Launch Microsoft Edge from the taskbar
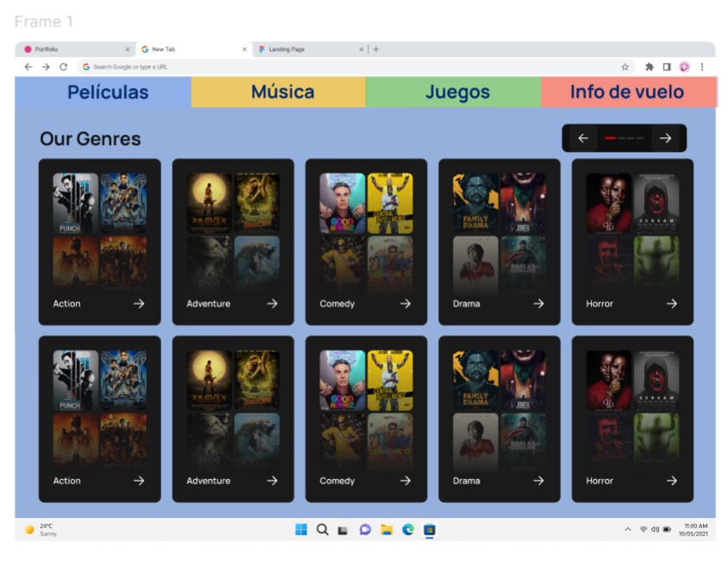The width and height of the screenshot is (728, 562). pos(408,529)
